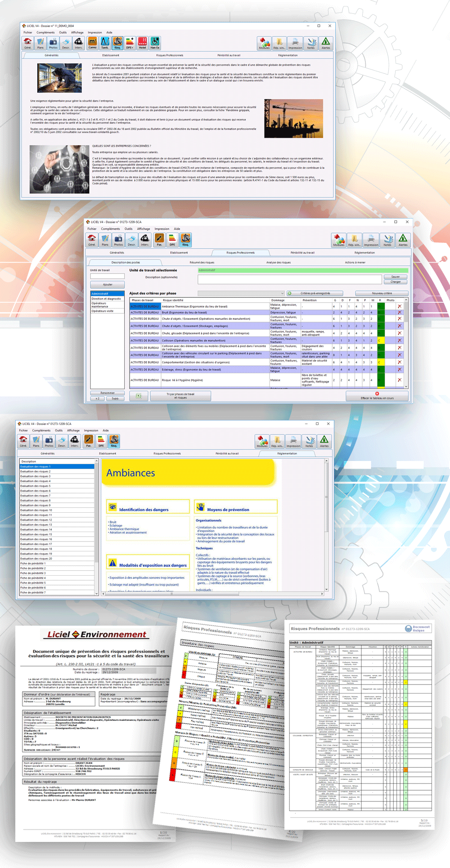The image size is (450, 868).
Task: Open Pénibilité au travail tab in 11_DEMO_0004 window
Action: pos(229,55)
